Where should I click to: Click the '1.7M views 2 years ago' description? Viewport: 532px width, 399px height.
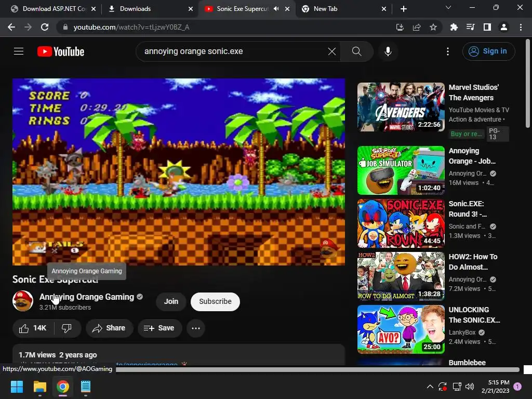tap(58, 355)
